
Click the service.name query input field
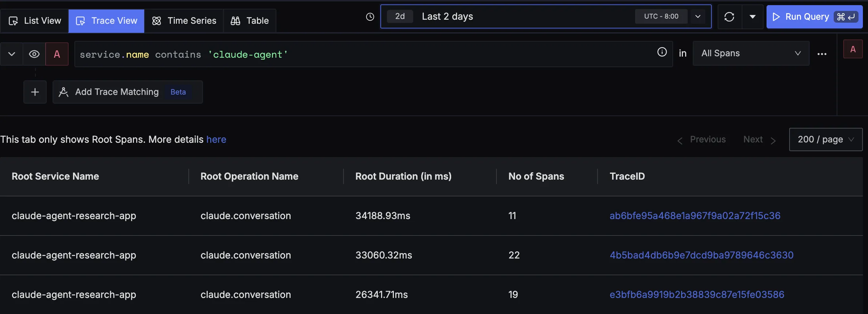[365, 54]
